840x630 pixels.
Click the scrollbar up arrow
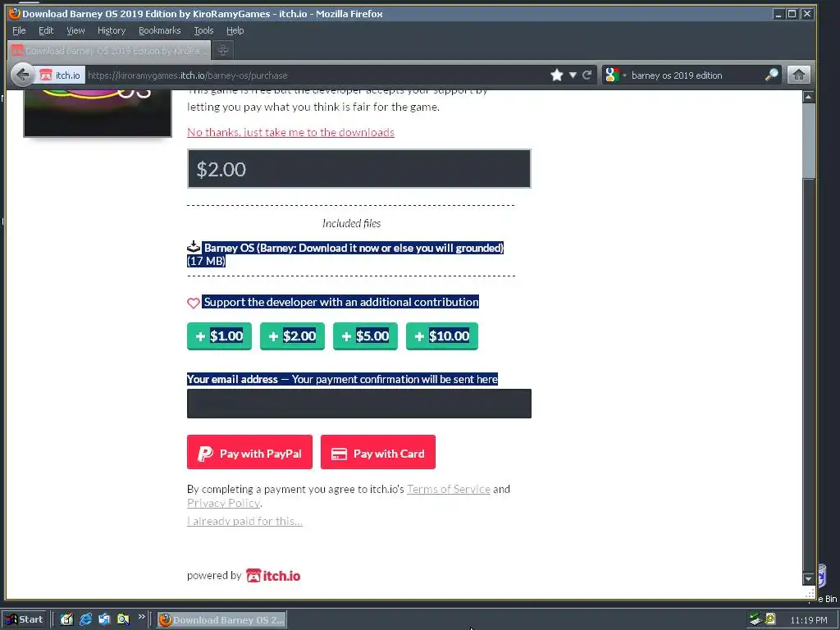tap(809, 97)
